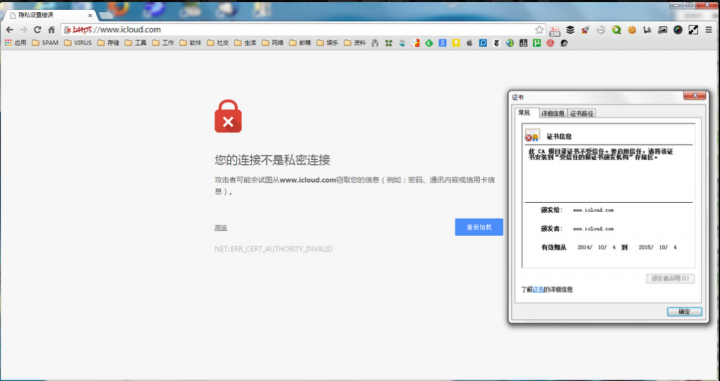
Task: Click the 颁发者说明 button
Action: (x=670, y=279)
